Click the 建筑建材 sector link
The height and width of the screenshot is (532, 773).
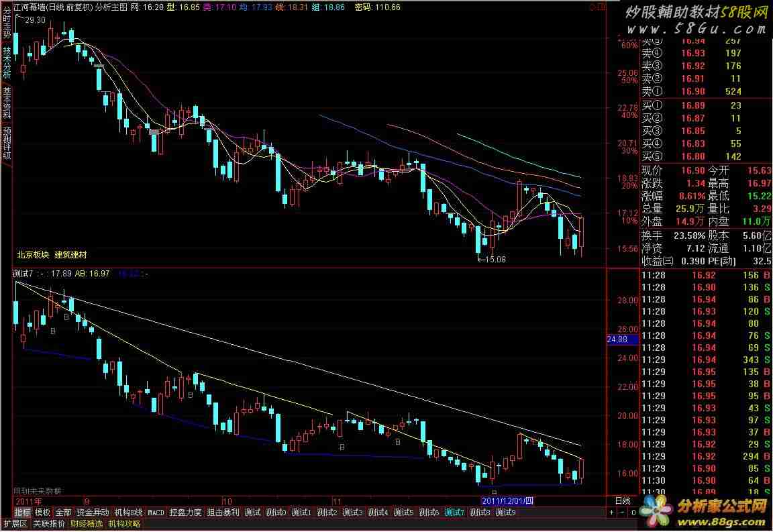click(70, 255)
